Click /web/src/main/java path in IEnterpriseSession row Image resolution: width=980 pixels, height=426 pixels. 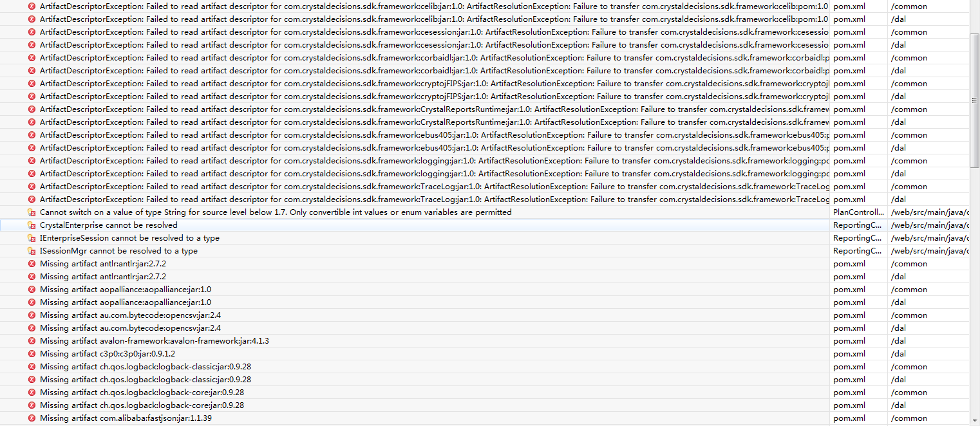(x=930, y=238)
